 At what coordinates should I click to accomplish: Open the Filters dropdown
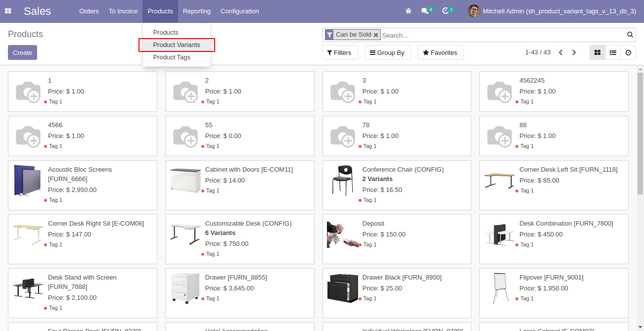[340, 52]
